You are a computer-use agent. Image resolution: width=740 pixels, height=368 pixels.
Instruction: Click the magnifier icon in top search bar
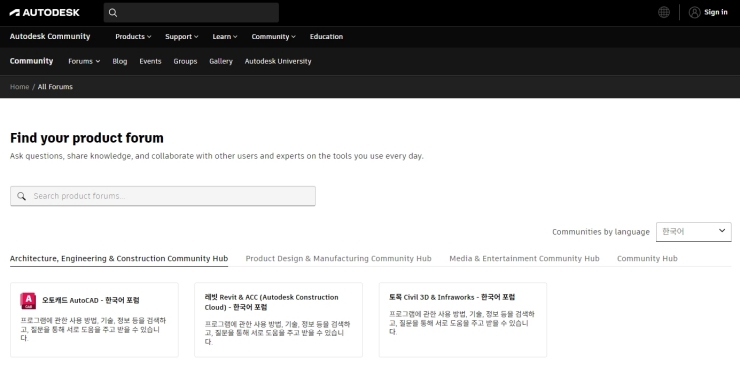[113, 13]
